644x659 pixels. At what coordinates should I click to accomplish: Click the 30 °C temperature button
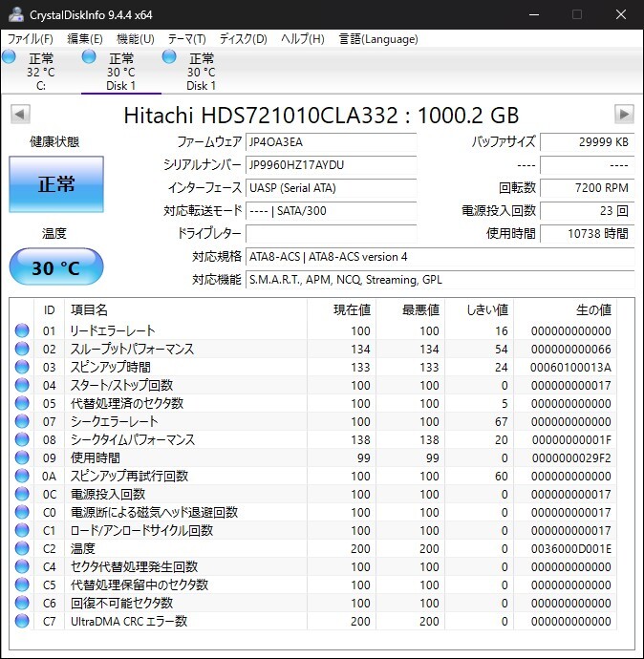pos(56,267)
